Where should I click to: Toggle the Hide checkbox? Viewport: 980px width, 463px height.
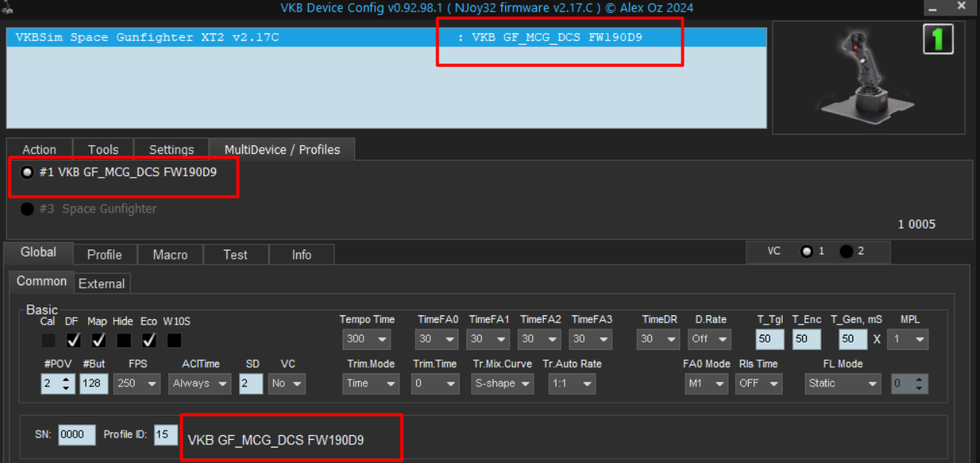click(124, 339)
